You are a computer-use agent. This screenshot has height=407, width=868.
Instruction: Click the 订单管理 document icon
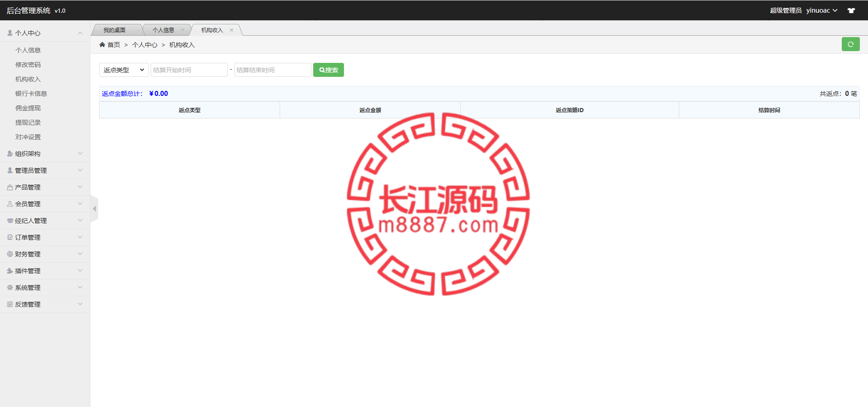pos(10,237)
